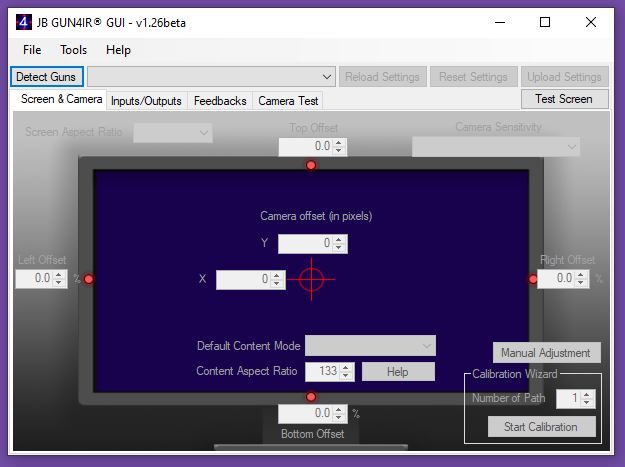Click the red left offset marker dot

point(89,279)
